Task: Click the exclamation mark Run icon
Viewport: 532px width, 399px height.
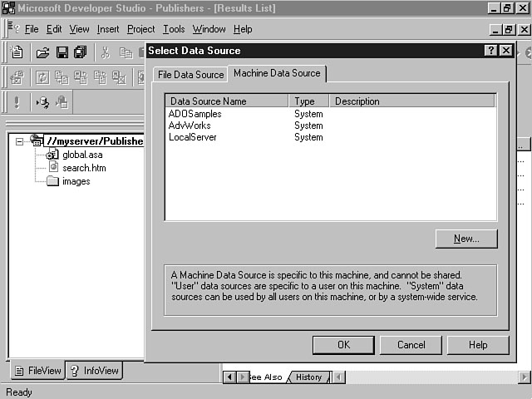Action: tap(17, 102)
